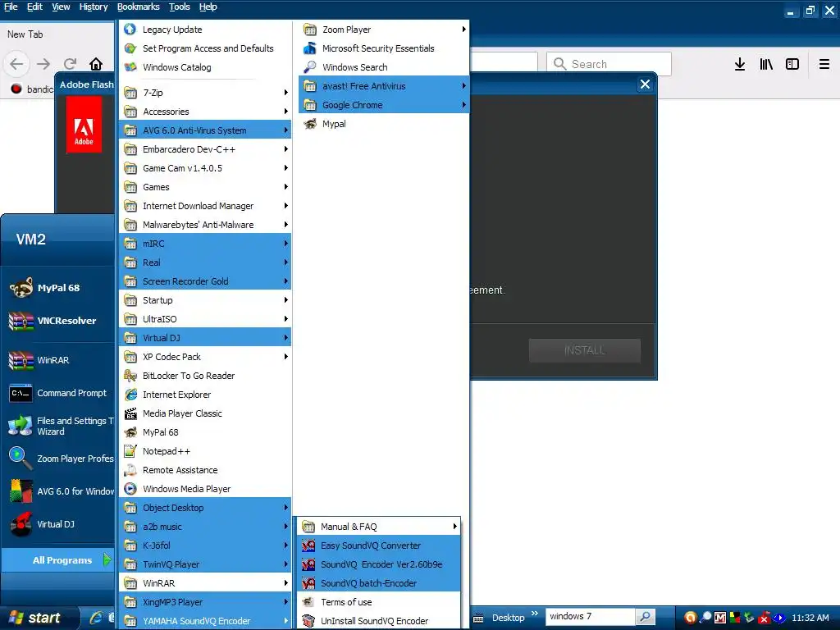Open the browser Edit menu
Image resolution: width=840 pixels, height=630 pixels.
coord(34,7)
